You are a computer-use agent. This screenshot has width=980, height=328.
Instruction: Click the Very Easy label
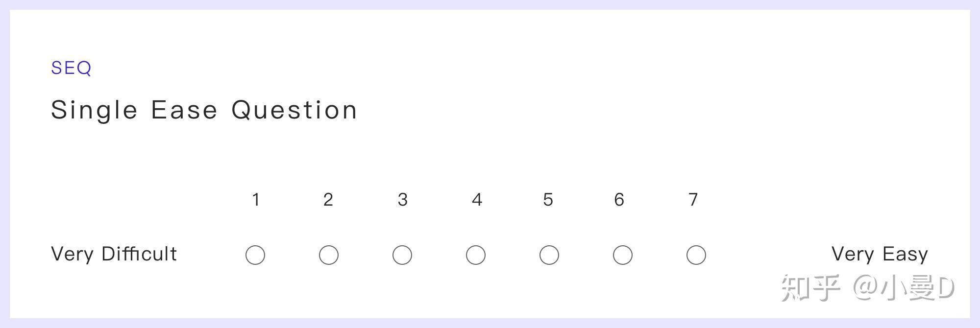[x=880, y=254]
